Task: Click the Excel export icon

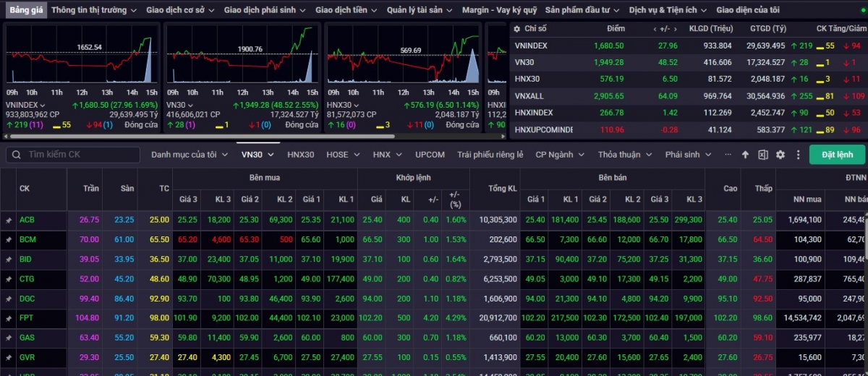Action: [x=762, y=155]
